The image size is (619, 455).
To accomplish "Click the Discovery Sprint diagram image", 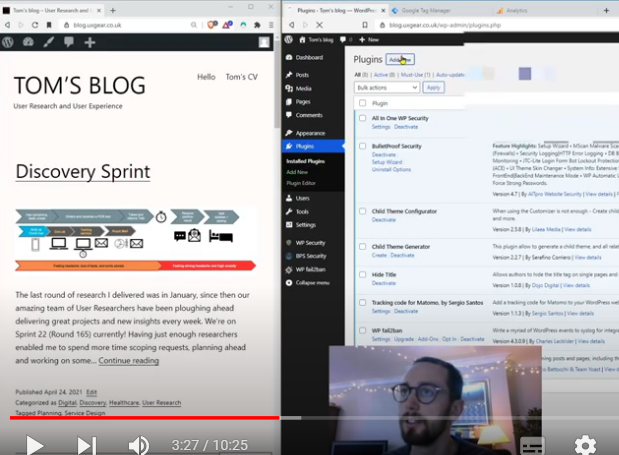I will 136,240.
